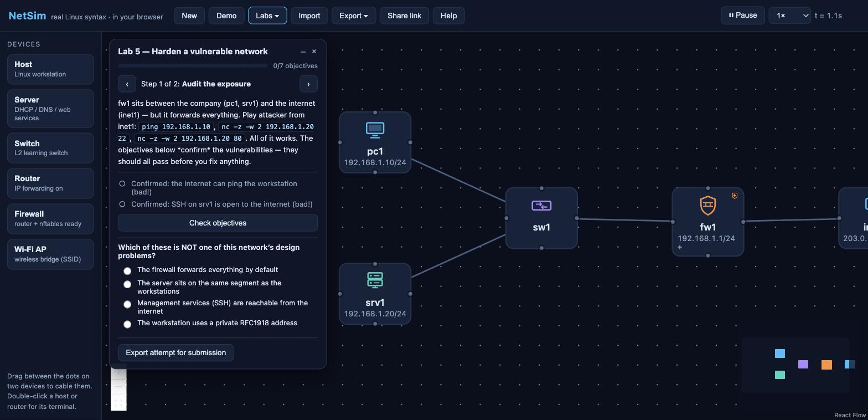Click the NetSim logo
The height and width of the screenshot is (420, 868).
[x=27, y=16]
